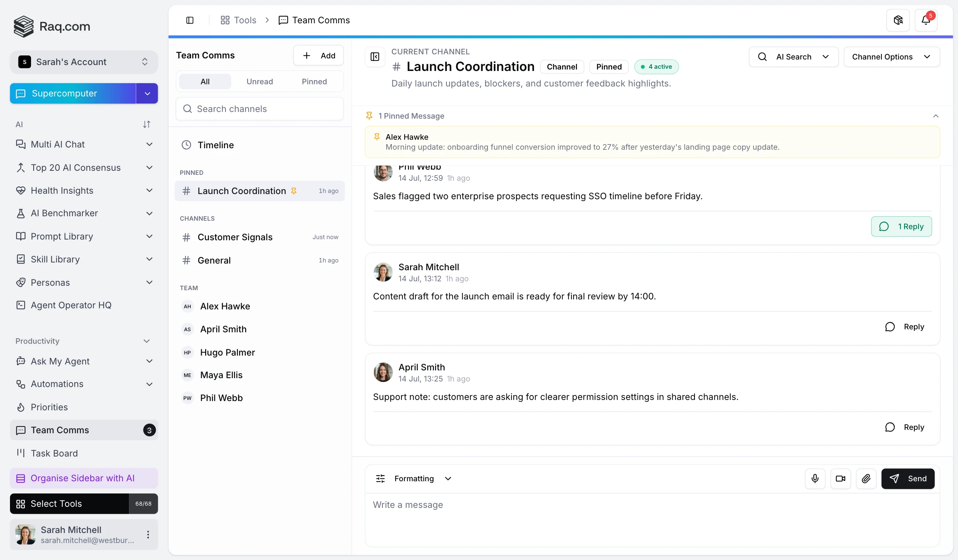Click the Multi AI Chat bubbles icon

[21, 144]
